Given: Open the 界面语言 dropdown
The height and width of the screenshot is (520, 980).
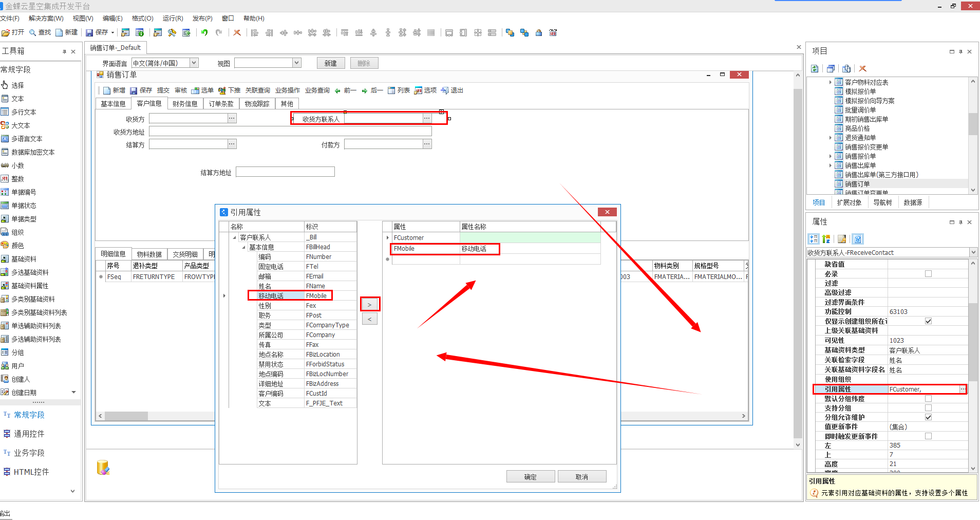Looking at the screenshot, I should coord(194,63).
